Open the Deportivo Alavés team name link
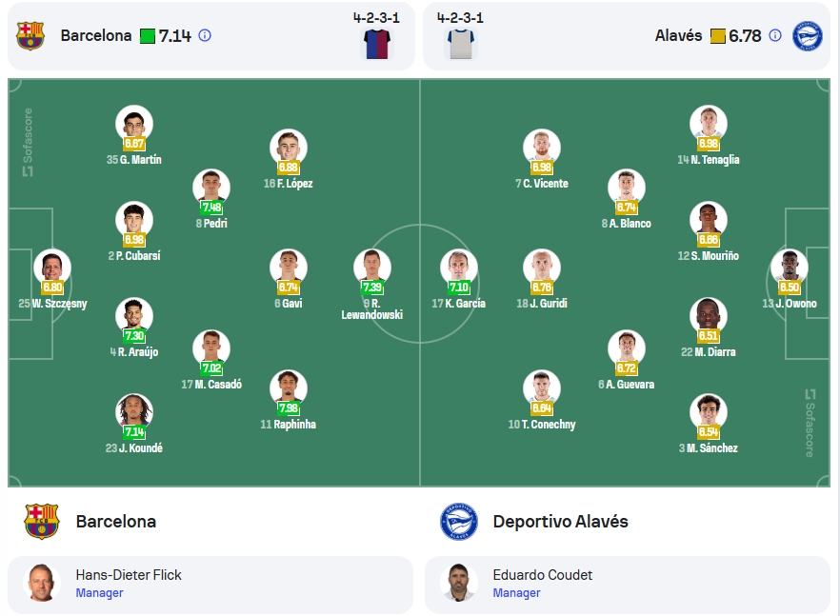This screenshot has width=840, height=616. pyautogui.click(x=560, y=521)
